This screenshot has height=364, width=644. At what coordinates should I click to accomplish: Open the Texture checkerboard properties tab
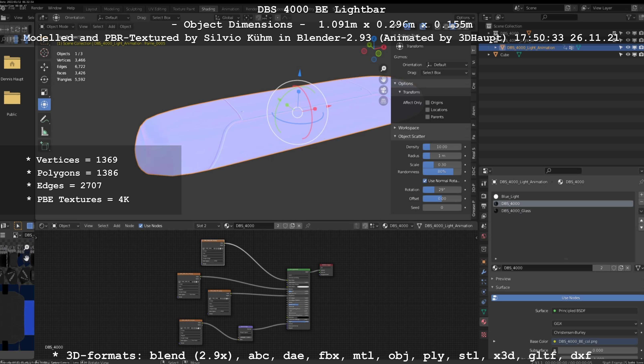(484, 335)
